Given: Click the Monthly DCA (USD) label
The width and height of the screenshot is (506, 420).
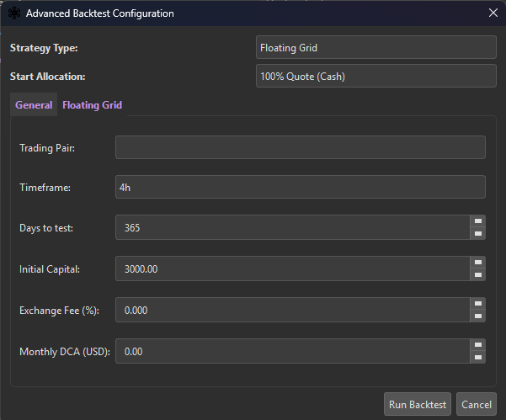Looking at the screenshot, I should coord(65,352).
